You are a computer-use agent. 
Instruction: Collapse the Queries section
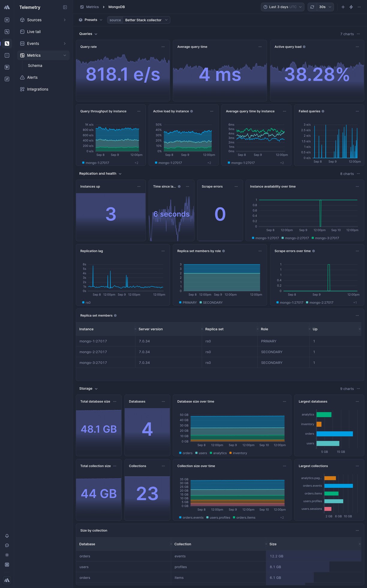(88, 34)
